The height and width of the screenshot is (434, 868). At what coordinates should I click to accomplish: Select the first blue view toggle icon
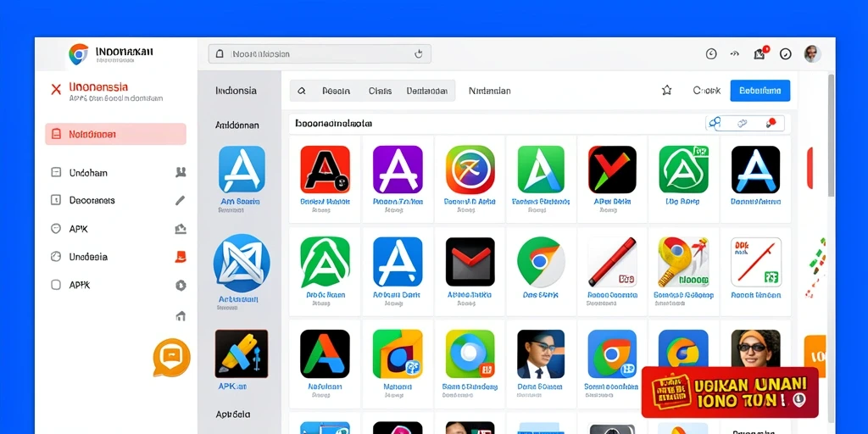pos(715,123)
